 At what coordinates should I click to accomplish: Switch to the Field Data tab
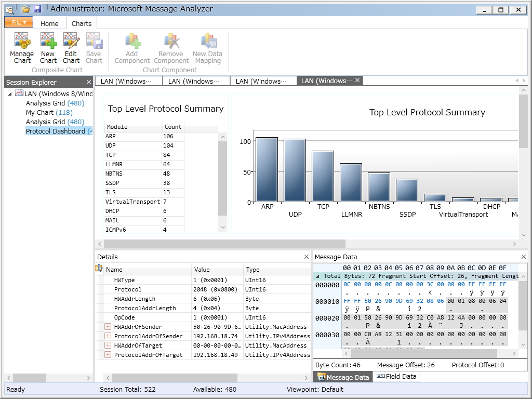(396, 377)
